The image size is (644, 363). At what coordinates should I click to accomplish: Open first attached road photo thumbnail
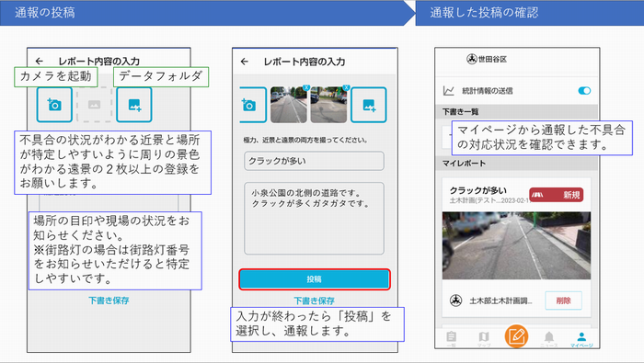288,105
